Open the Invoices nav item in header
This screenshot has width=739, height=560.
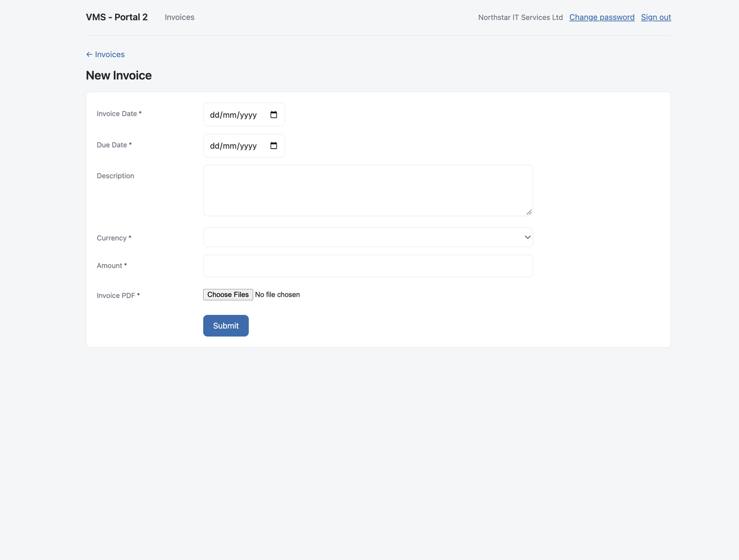coord(180,17)
